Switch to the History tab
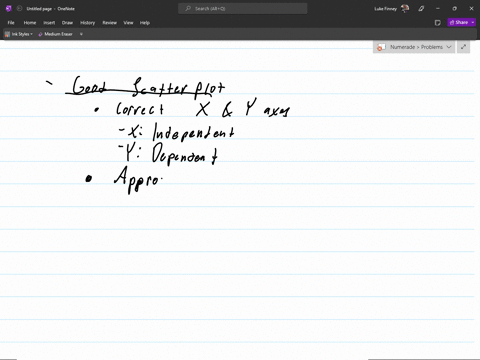 (87, 23)
